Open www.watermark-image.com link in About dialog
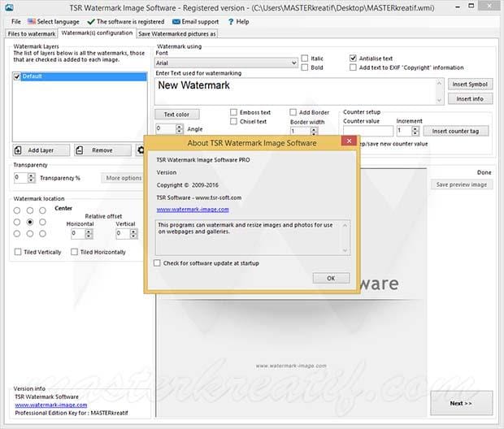 click(x=193, y=210)
